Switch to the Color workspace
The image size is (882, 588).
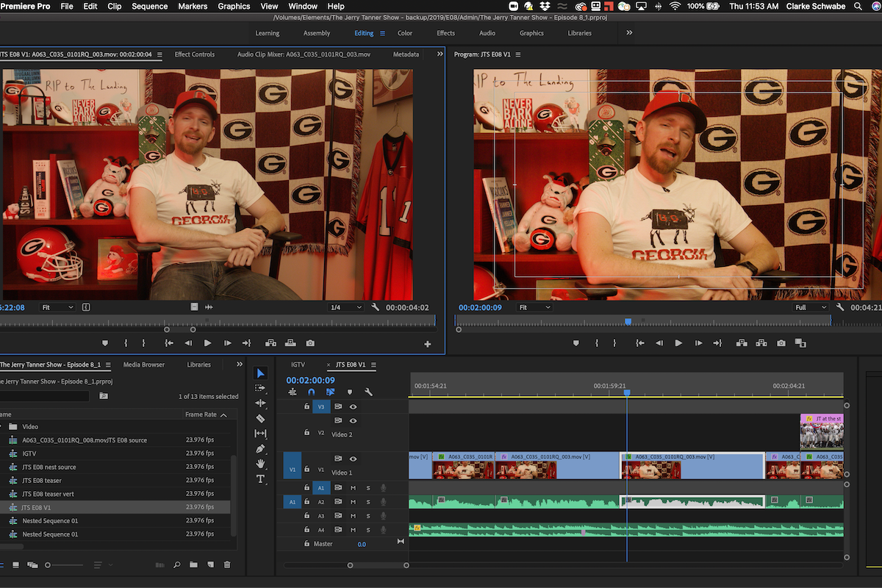(x=405, y=33)
